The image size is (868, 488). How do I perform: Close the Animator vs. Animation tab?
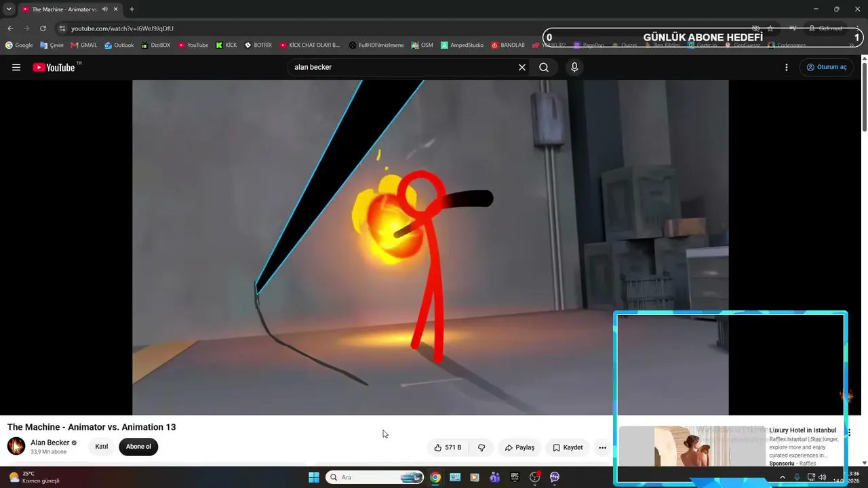(x=115, y=9)
